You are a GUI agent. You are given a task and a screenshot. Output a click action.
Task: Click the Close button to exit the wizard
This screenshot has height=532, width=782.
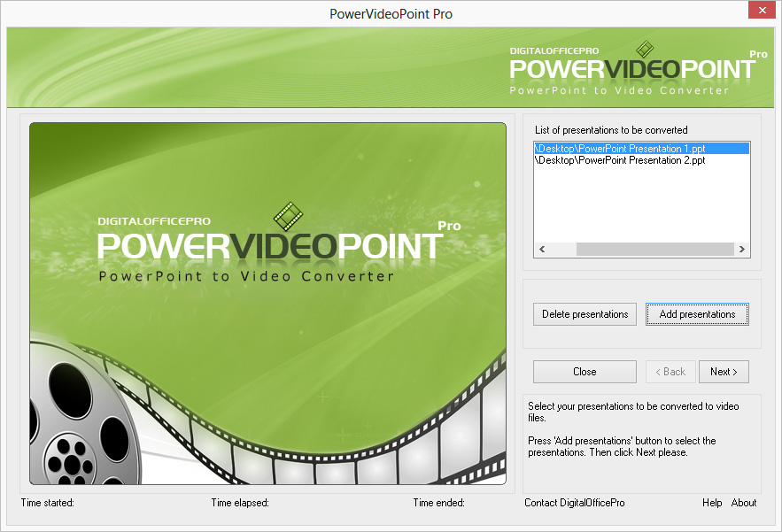pyautogui.click(x=585, y=371)
